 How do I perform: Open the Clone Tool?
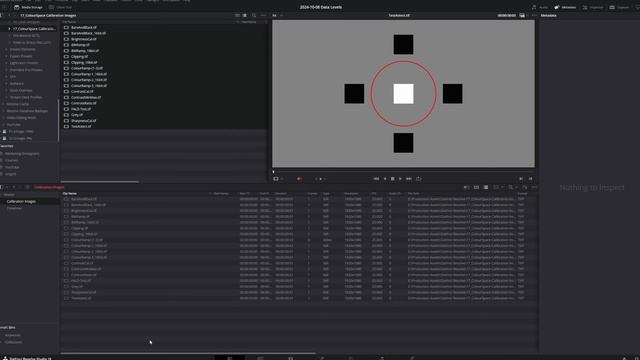tap(60, 7)
